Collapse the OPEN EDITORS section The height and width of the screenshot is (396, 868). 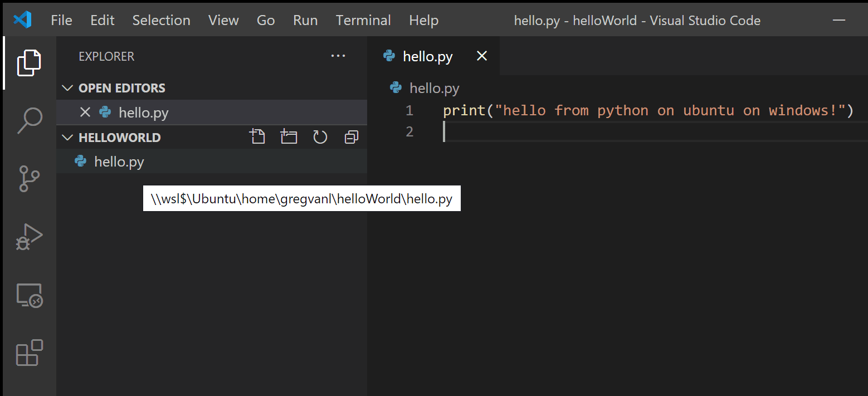(x=67, y=87)
